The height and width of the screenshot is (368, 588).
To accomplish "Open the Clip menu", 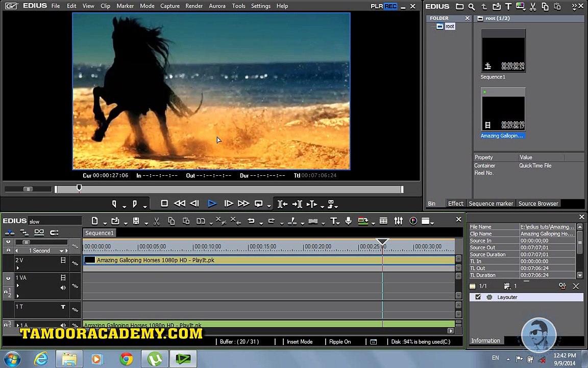I will tap(105, 6).
